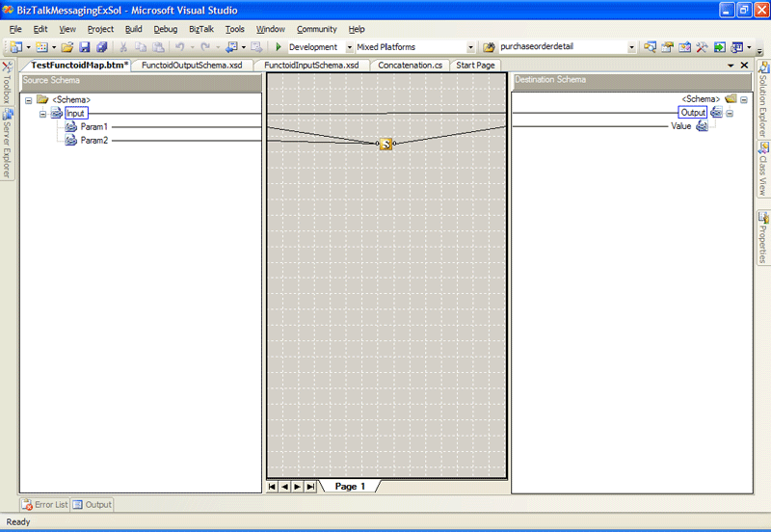Image resolution: width=771 pixels, height=532 pixels.
Task: Switch to the Concatenation.cs tab
Action: [x=411, y=65]
